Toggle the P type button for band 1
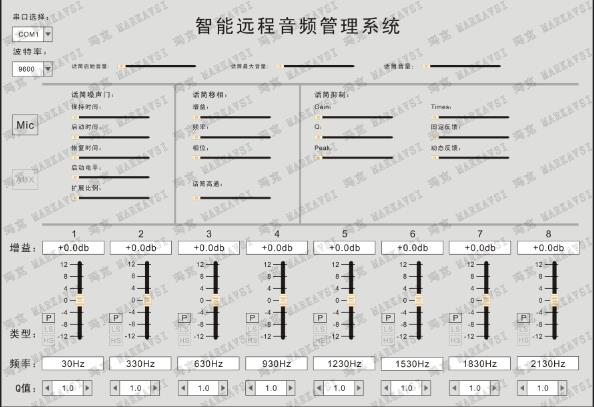The image size is (594, 407). point(48,318)
